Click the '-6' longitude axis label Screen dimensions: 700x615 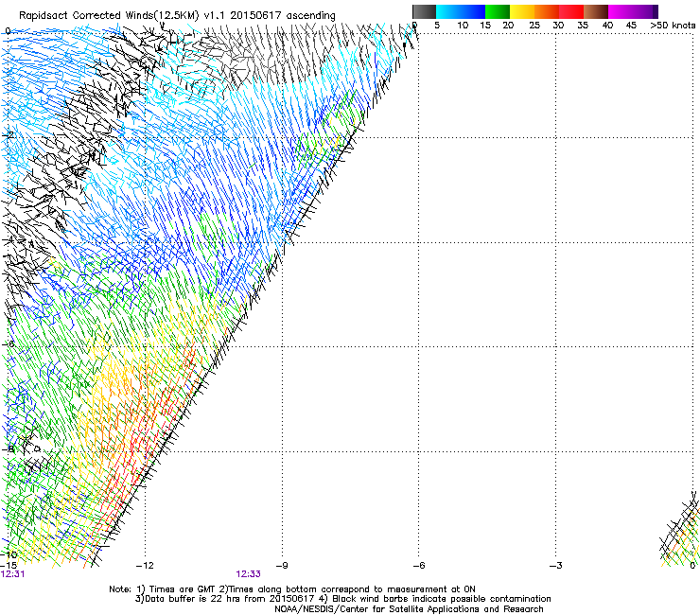tap(418, 566)
